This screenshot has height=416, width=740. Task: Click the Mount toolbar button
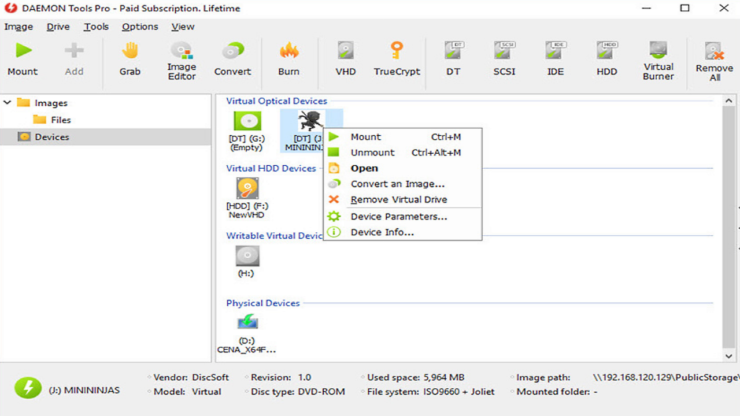(x=22, y=59)
